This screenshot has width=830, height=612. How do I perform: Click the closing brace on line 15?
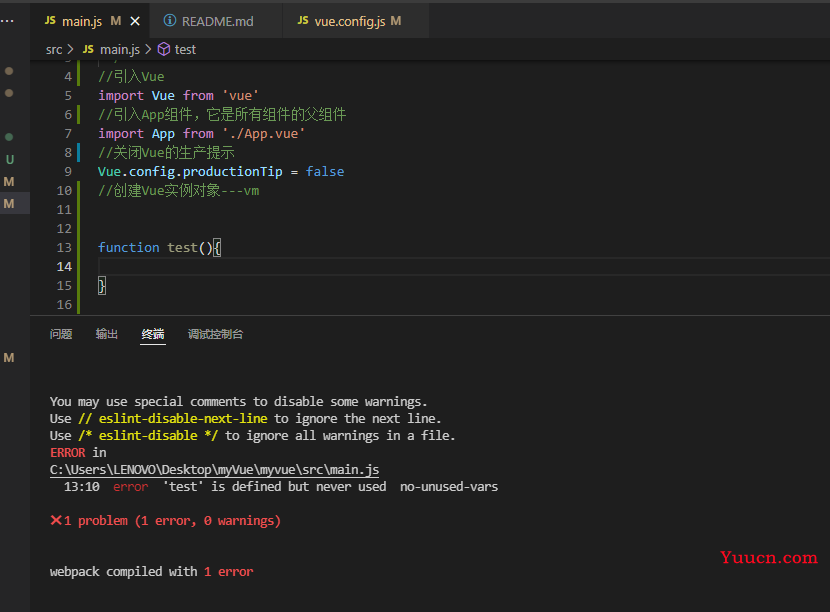pos(102,285)
